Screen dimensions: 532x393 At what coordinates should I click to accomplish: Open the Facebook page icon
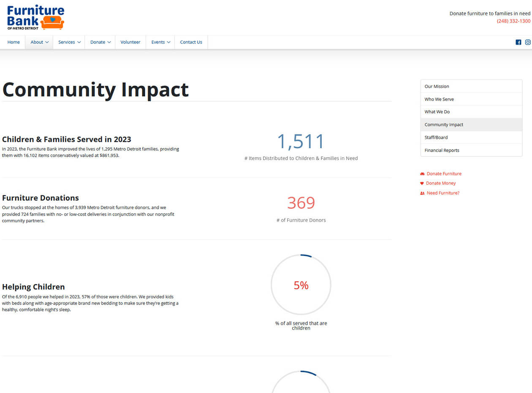click(518, 42)
